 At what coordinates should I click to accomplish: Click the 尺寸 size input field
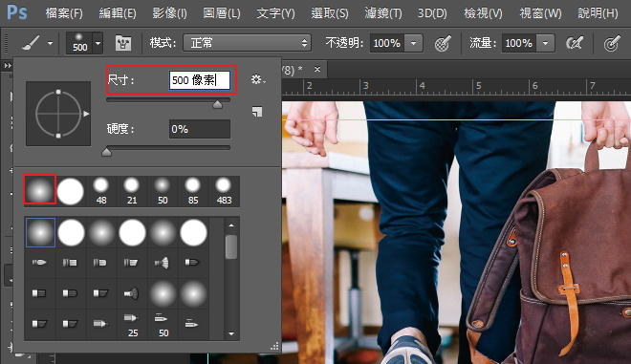coord(200,80)
